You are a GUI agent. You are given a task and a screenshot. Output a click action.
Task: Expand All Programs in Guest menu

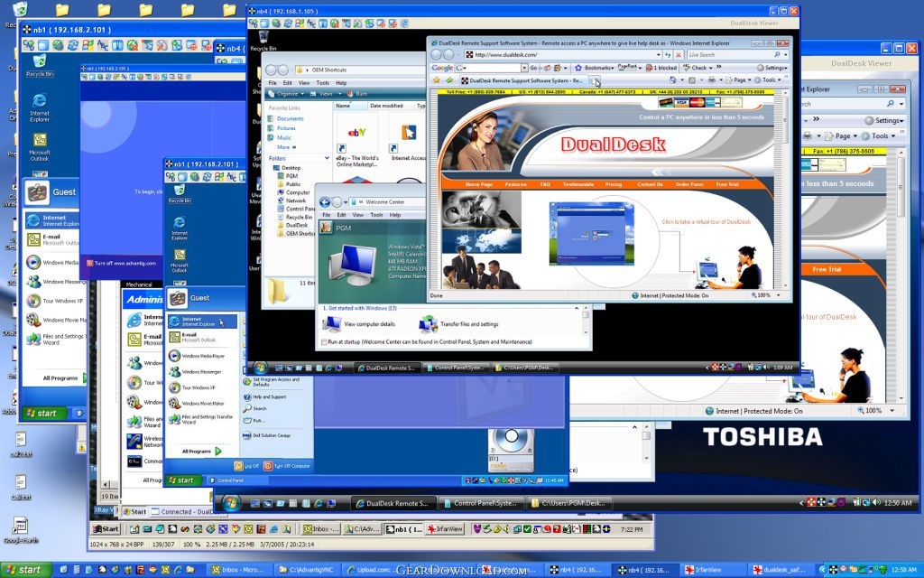tap(200, 451)
